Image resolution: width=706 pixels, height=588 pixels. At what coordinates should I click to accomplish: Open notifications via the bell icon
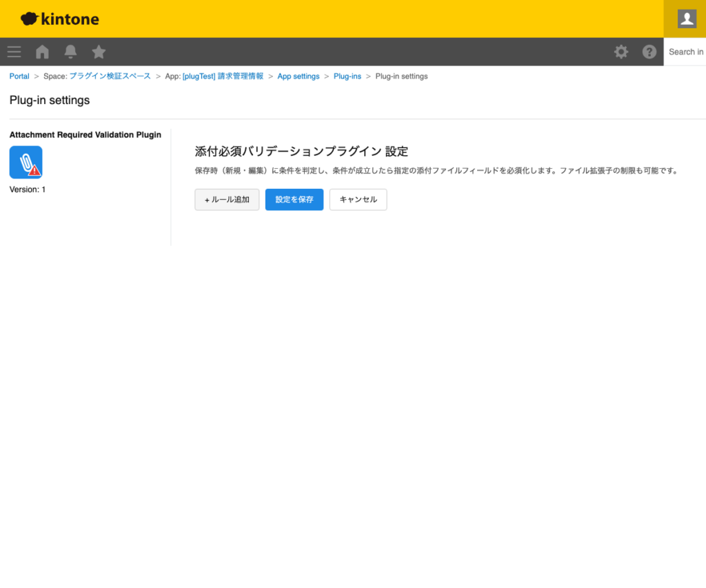(x=70, y=52)
